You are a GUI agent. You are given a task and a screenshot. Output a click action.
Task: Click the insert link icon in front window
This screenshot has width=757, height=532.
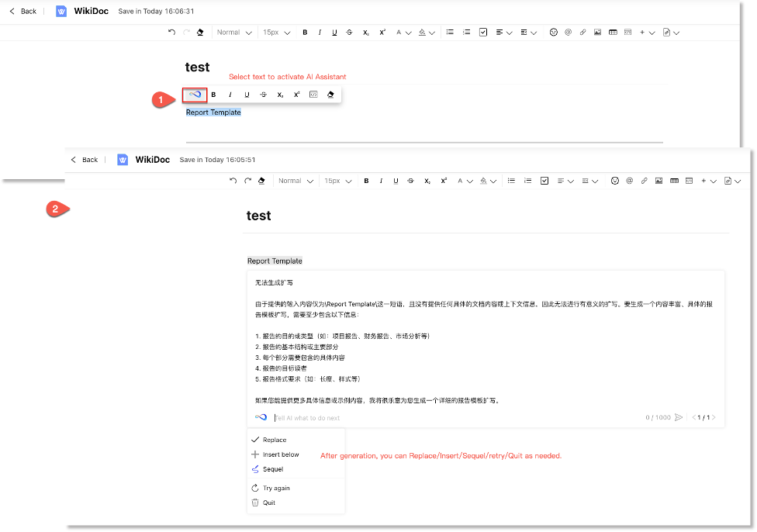tap(644, 181)
